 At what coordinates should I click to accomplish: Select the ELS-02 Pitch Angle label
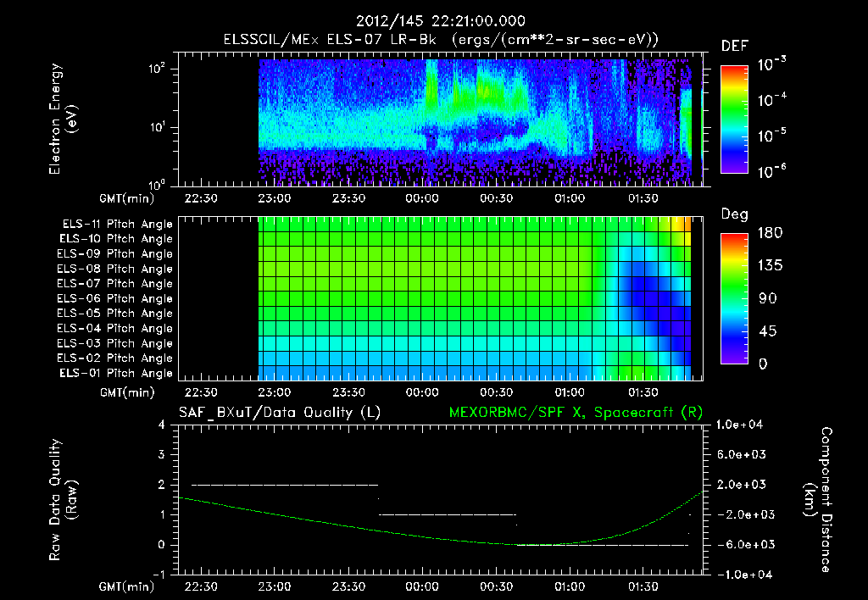tap(114, 358)
